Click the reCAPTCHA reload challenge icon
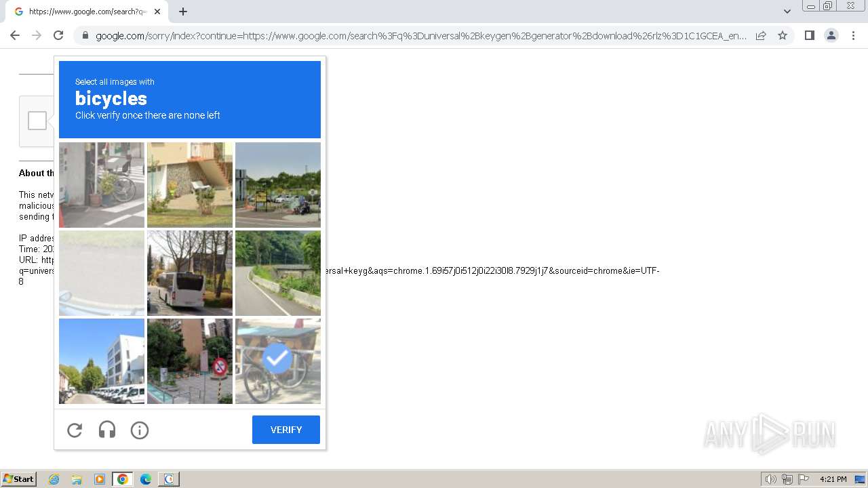Viewport: 868px width, 488px height. coord(75,430)
